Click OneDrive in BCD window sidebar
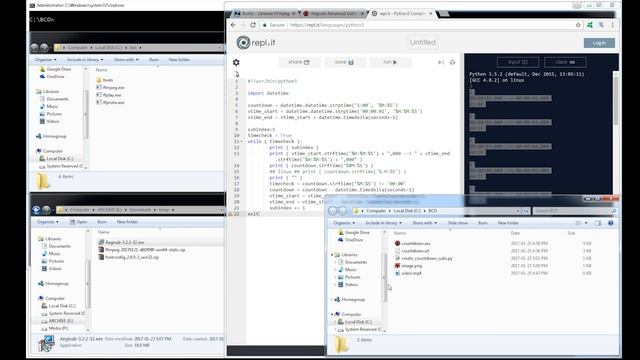Screen dimensions: 640x360 pyautogui.click(x=354, y=240)
